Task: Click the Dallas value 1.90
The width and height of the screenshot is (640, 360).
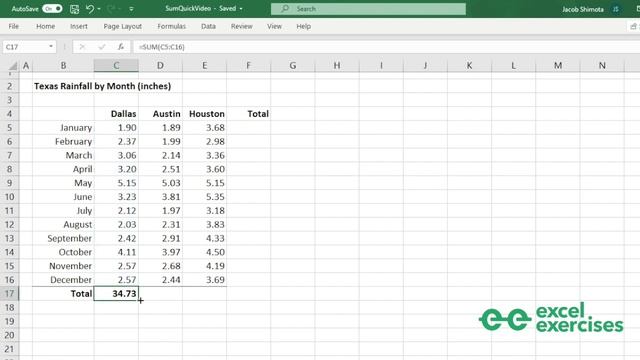Action: point(116,128)
